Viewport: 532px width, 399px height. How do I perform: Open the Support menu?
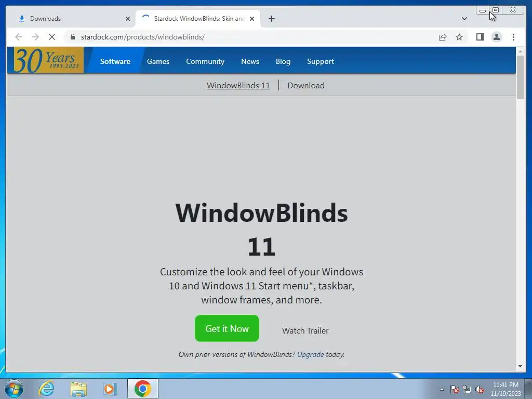click(320, 61)
